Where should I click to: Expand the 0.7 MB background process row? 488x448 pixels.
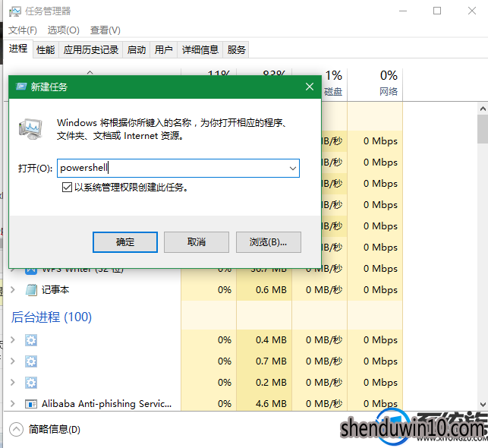[x=13, y=361]
